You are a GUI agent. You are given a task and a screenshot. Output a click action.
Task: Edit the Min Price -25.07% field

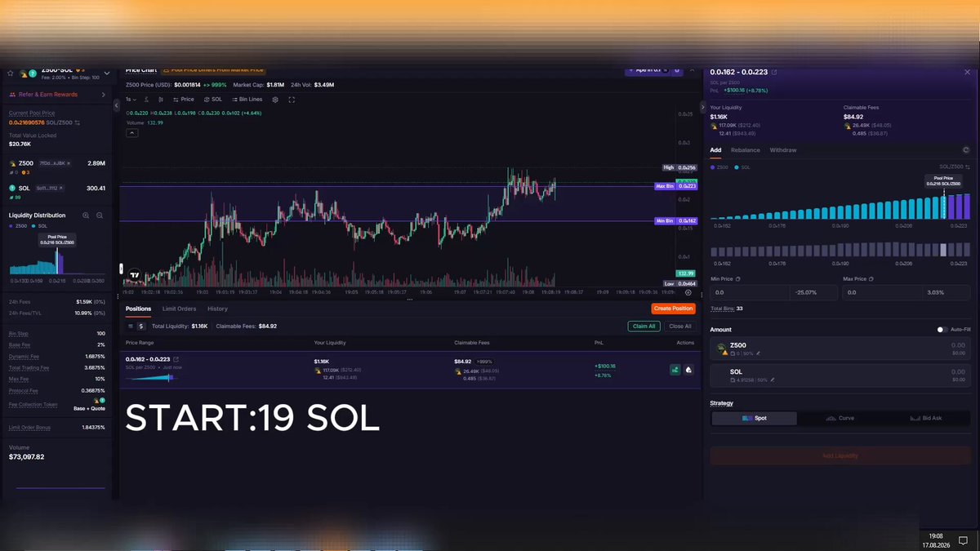pyautogui.click(x=813, y=292)
